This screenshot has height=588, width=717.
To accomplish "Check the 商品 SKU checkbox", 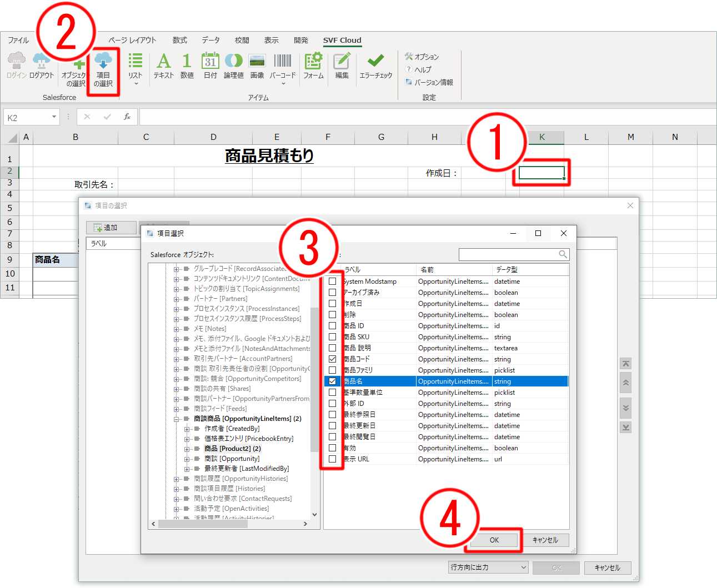I will pyautogui.click(x=332, y=337).
